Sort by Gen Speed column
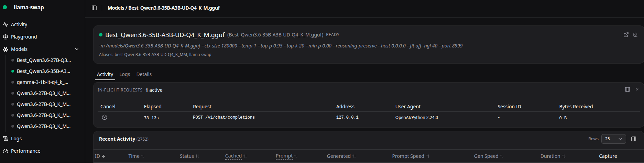 [x=489, y=156]
